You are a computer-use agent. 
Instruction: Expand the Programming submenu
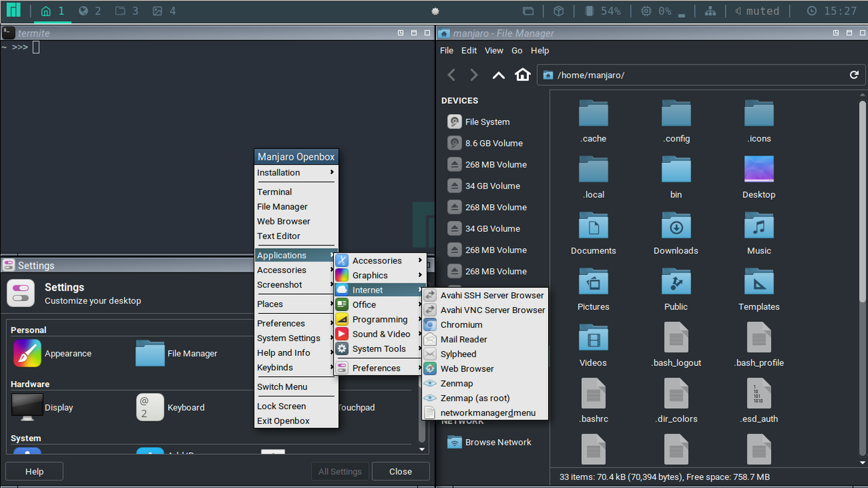[x=380, y=319]
